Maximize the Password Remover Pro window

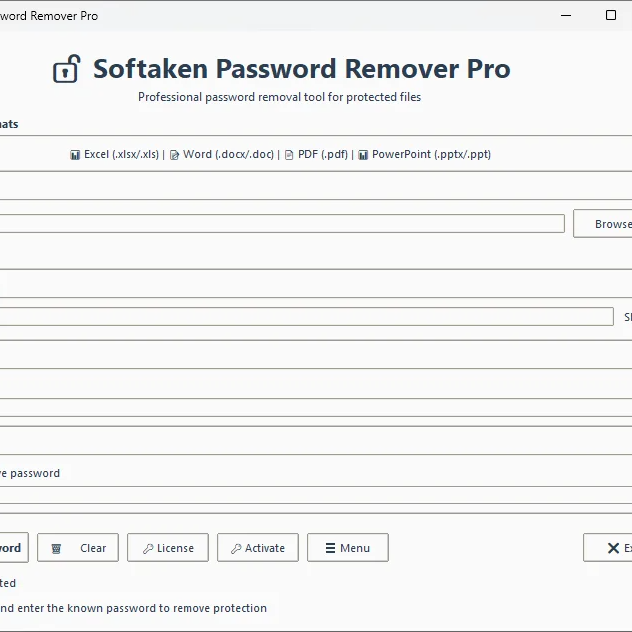point(611,15)
